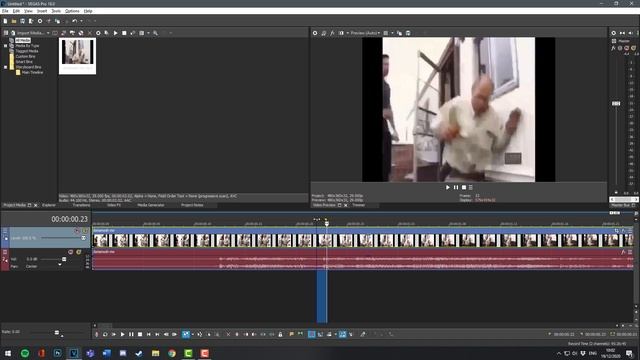Image resolution: width=640 pixels, height=360 pixels.
Task: Switch to the Project Notes tab
Action: [x=192, y=205]
